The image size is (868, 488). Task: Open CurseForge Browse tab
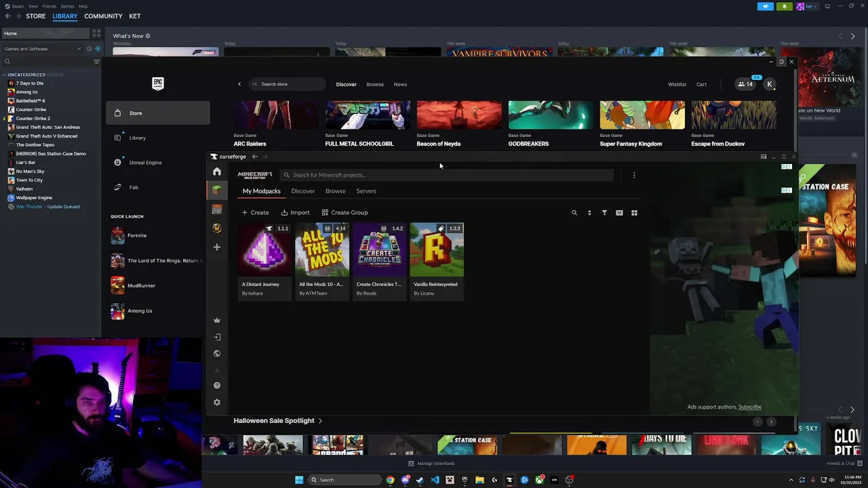[336, 191]
